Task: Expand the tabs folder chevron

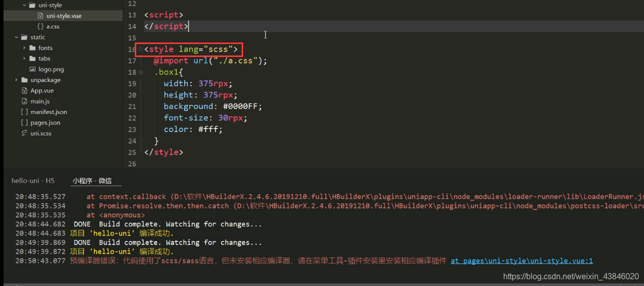Action: pos(24,58)
